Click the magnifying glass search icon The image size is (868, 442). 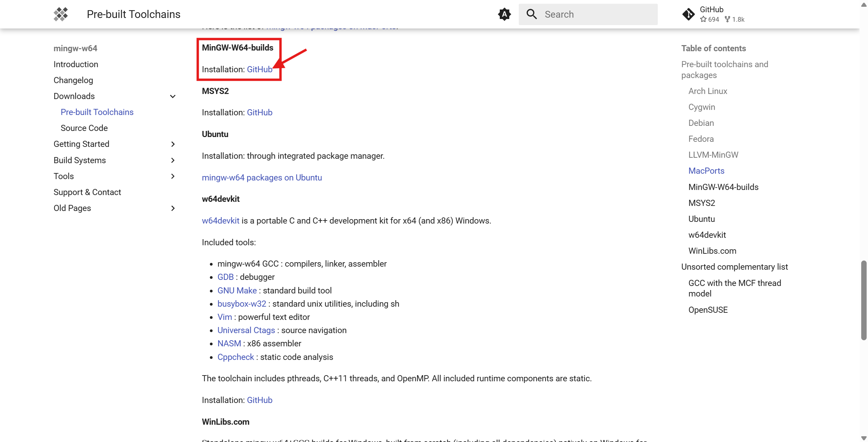click(x=531, y=14)
